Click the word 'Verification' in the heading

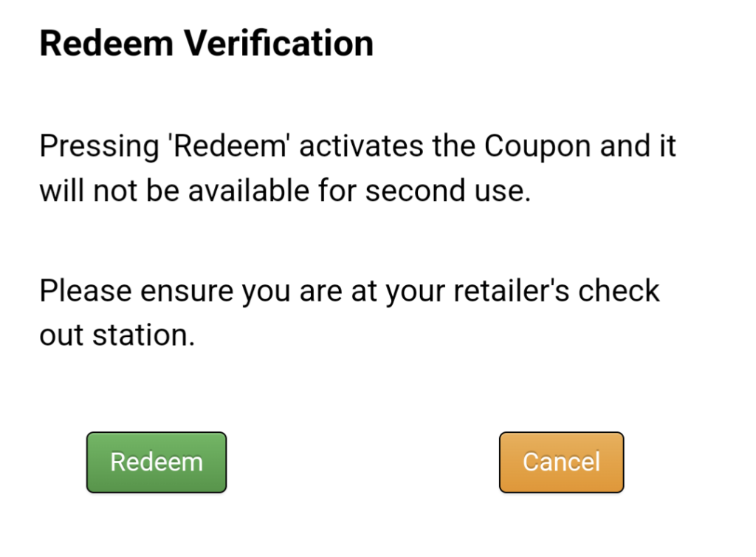pos(279,44)
